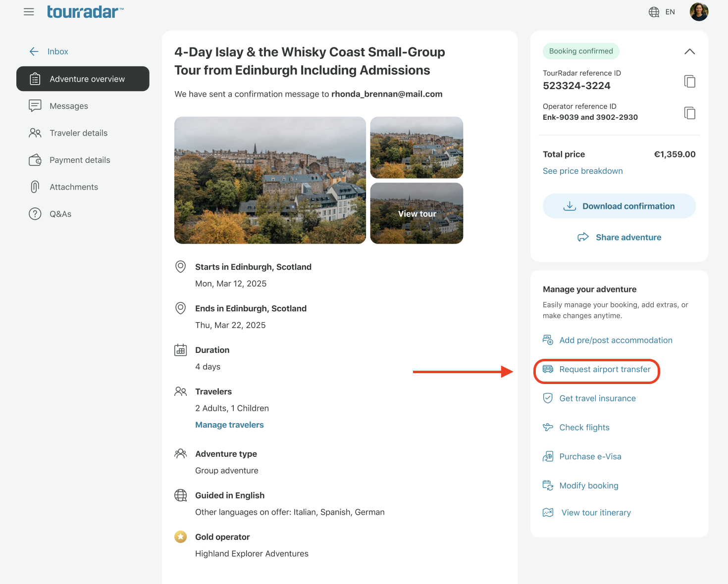
Task: Click the Request airport transfer bus icon
Action: (548, 369)
